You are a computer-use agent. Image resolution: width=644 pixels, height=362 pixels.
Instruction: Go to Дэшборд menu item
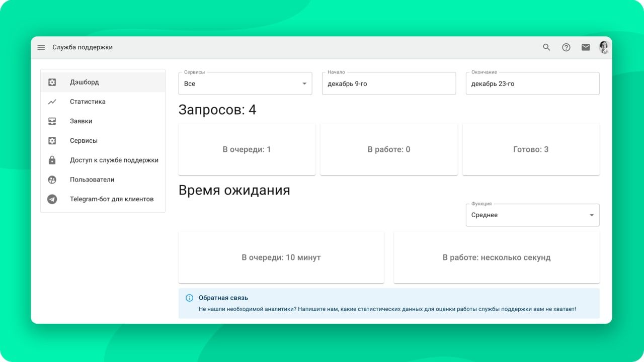[x=103, y=82]
